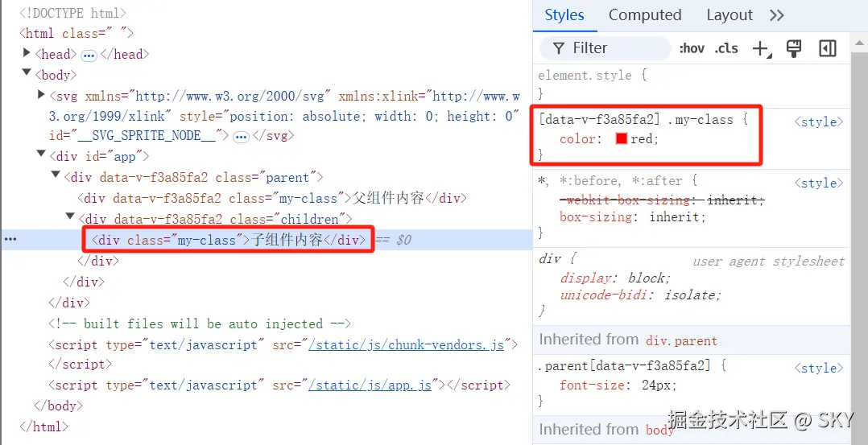Select the 父组件内容 div row
Screen dimensions: 868x445
(x=272, y=198)
